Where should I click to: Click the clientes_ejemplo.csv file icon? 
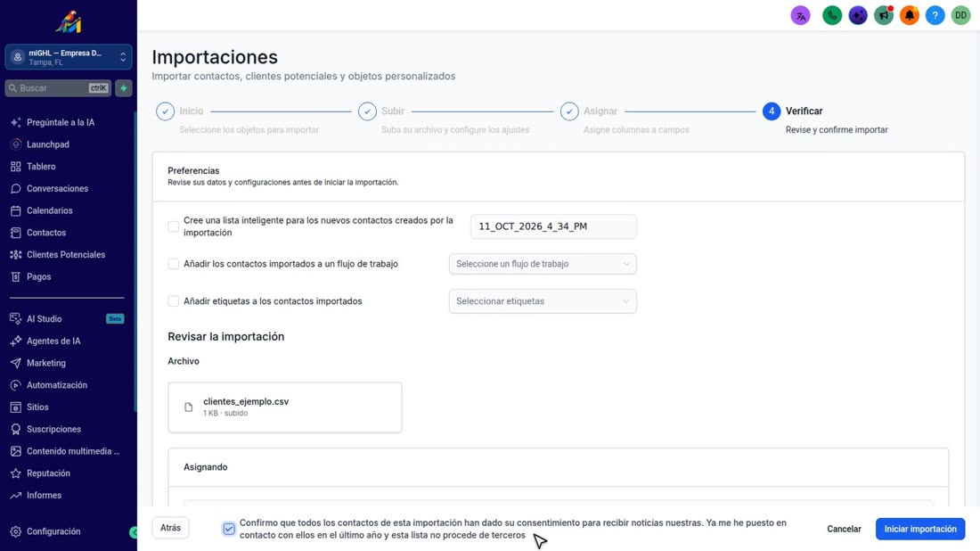[188, 407]
